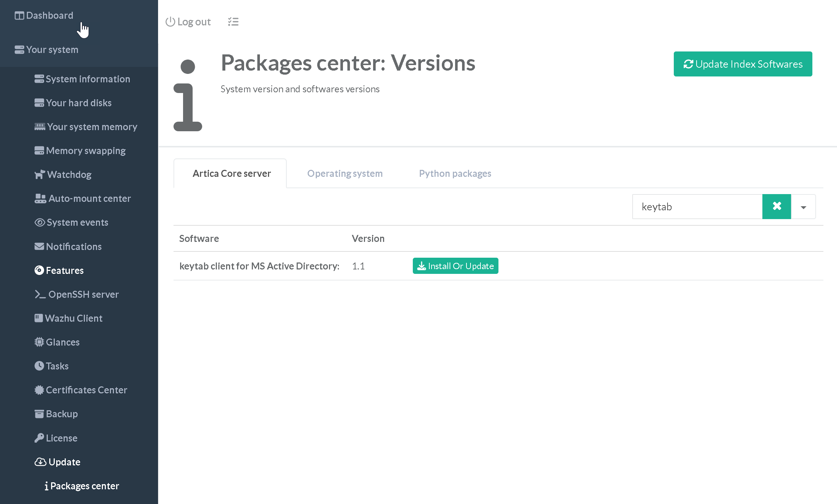Click the License key icon
Viewport: 837px width, 504px height.
pyautogui.click(x=39, y=438)
